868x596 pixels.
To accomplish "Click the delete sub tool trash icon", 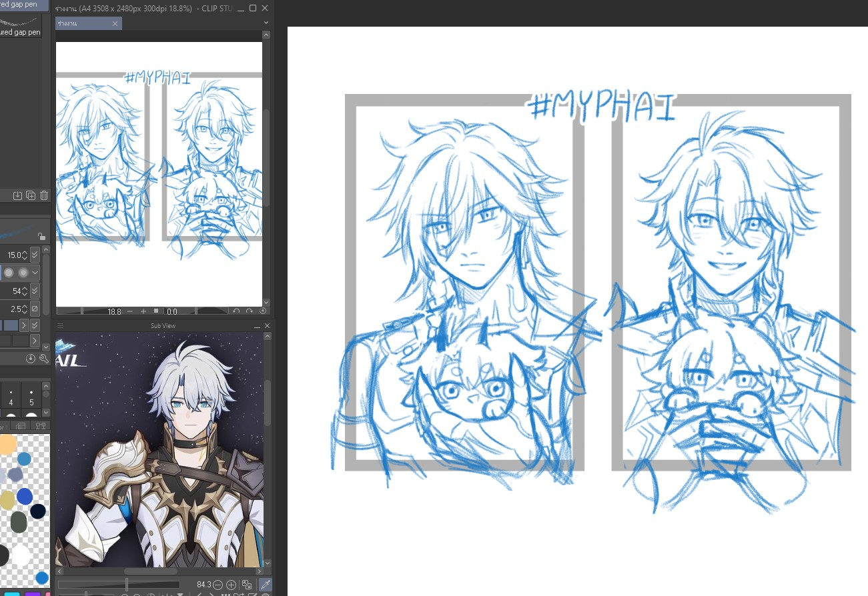I will tap(44, 195).
